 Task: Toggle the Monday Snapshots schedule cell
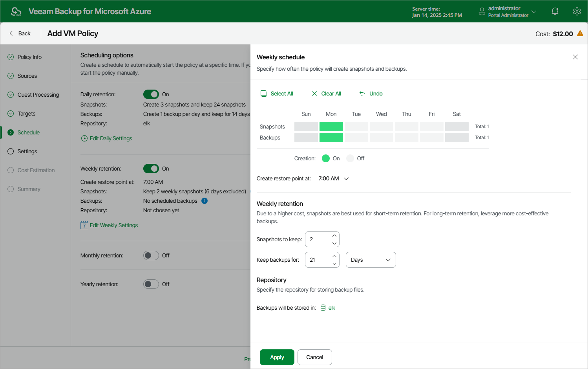pyautogui.click(x=331, y=127)
